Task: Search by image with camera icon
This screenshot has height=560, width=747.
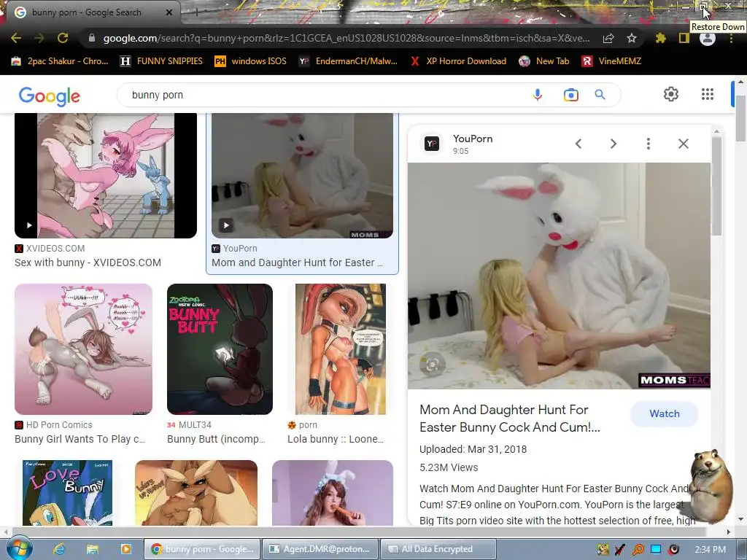Action: pyautogui.click(x=570, y=95)
